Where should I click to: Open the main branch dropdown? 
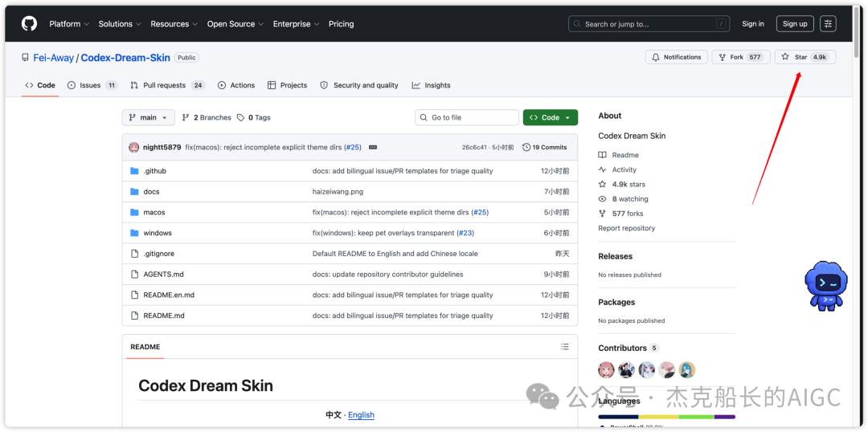click(149, 117)
